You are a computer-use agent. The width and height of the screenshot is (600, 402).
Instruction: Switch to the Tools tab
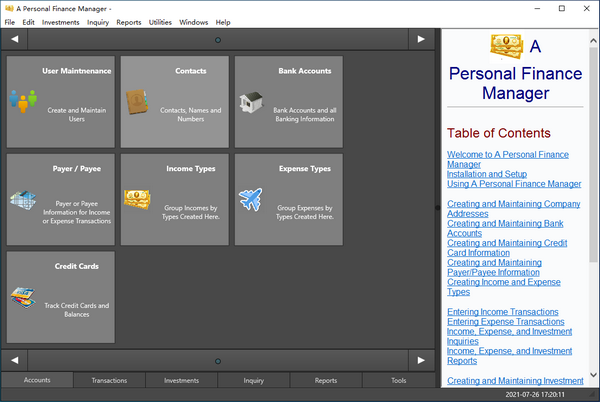click(398, 380)
